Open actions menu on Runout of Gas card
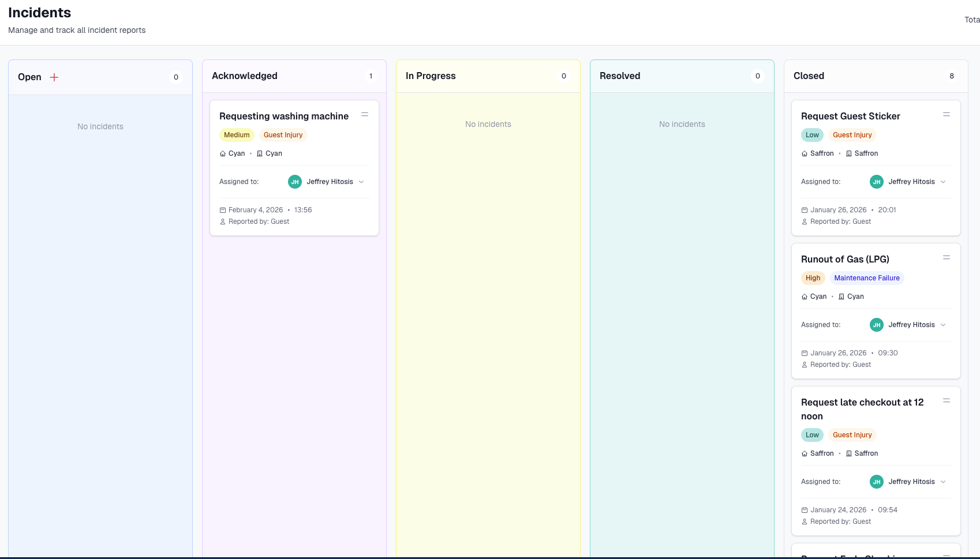Screen dimensions: 980x559 tap(946, 257)
